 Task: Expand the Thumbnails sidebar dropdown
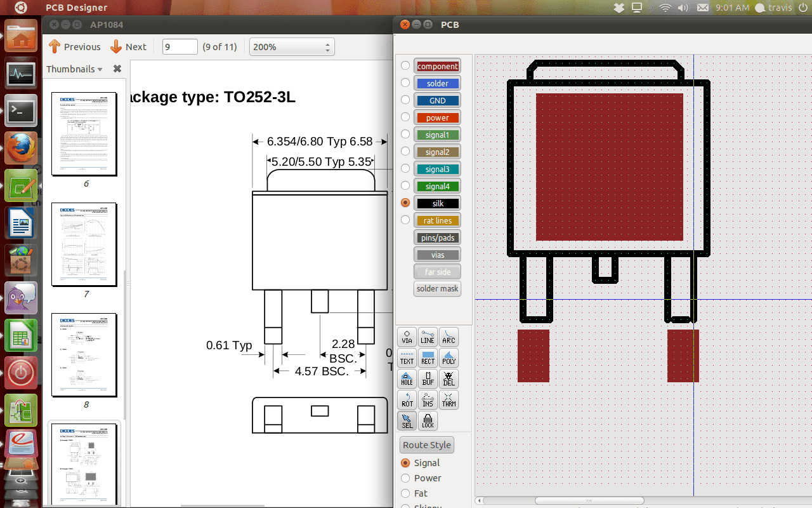pyautogui.click(x=74, y=69)
